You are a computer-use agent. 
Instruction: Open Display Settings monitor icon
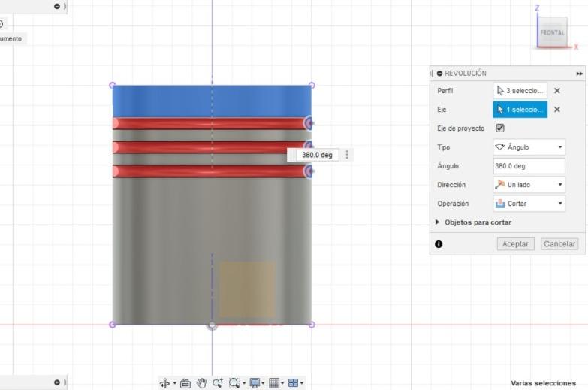coord(255,383)
